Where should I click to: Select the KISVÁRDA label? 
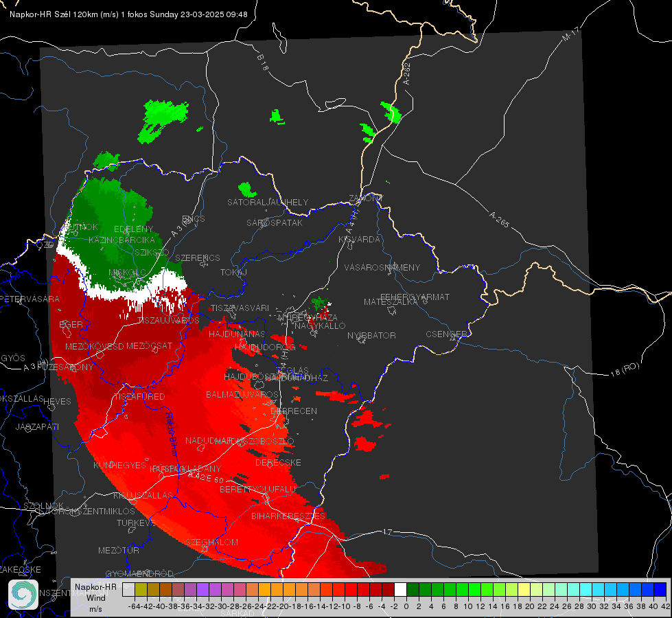coord(360,240)
